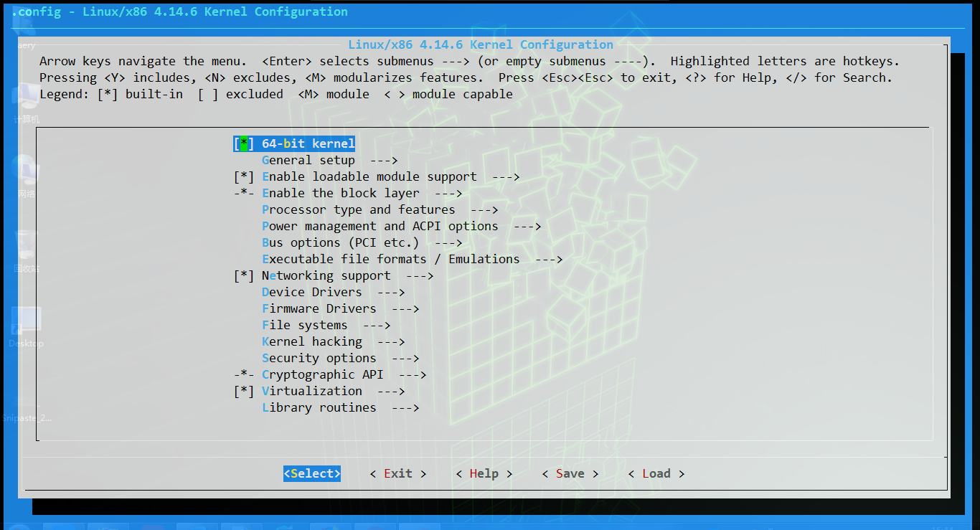Select Enable loadable module support label

(369, 176)
